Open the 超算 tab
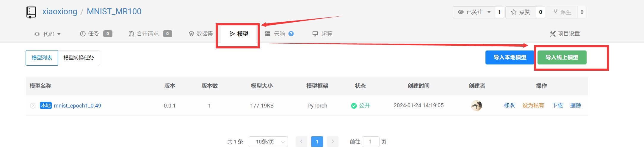This screenshot has width=644, height=158. point(322,34)
